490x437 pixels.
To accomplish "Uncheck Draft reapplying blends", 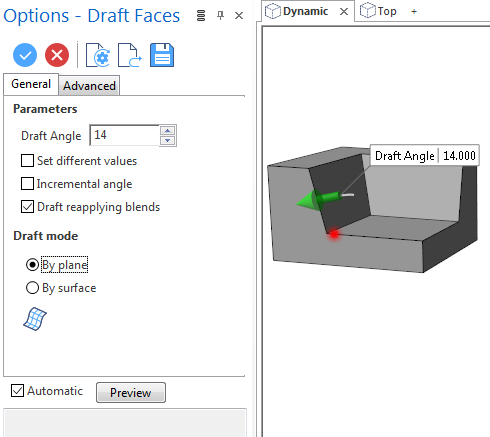I will pos(27,207).
